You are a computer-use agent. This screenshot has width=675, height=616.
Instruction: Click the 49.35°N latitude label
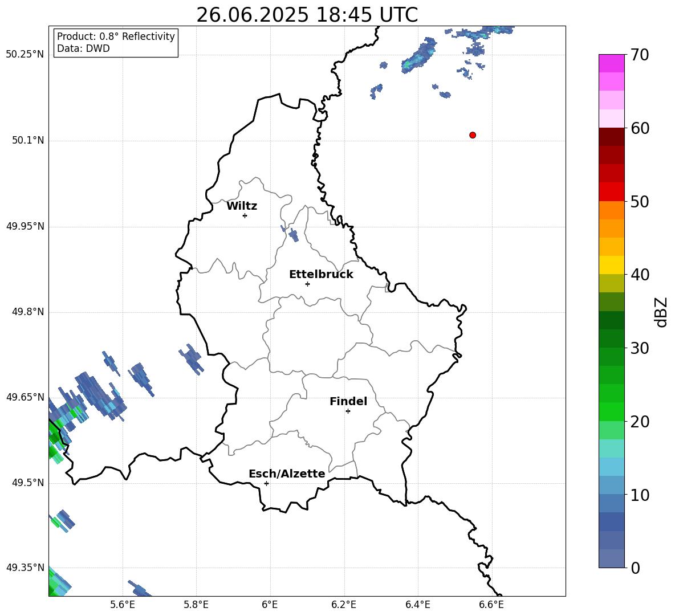pyautogui.click(x=25, y=568)
